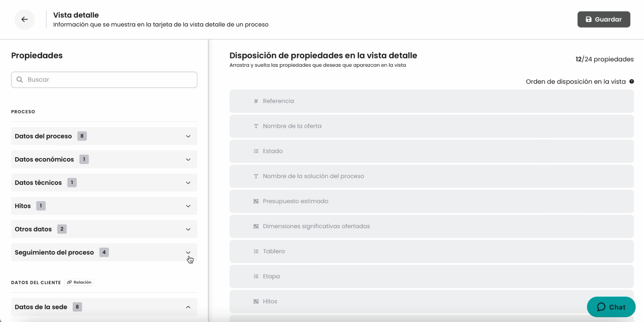Screen dimensions: 644x322
Task: Select the Presupuesto estimado row
Action: (431, 201)
